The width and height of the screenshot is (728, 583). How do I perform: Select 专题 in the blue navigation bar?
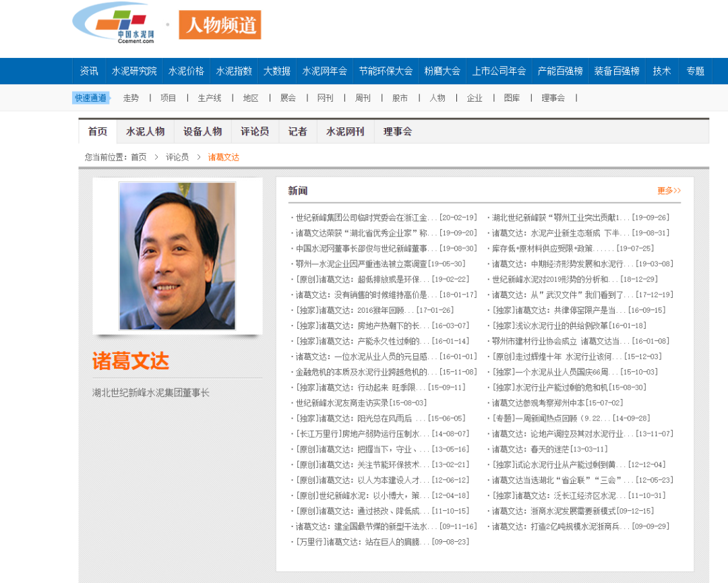coord(695,71)
